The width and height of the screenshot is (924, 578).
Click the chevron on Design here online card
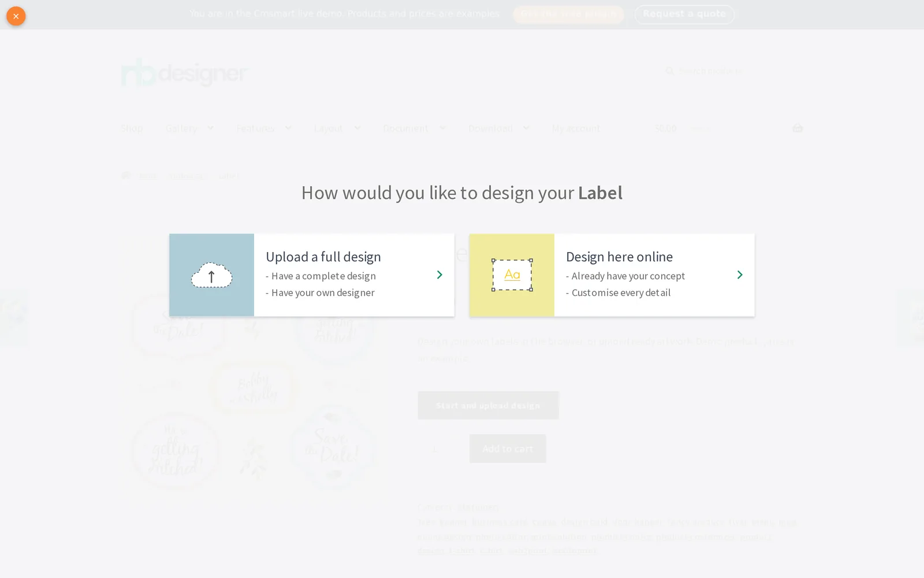pyautogui.click(x=740, y=275)
